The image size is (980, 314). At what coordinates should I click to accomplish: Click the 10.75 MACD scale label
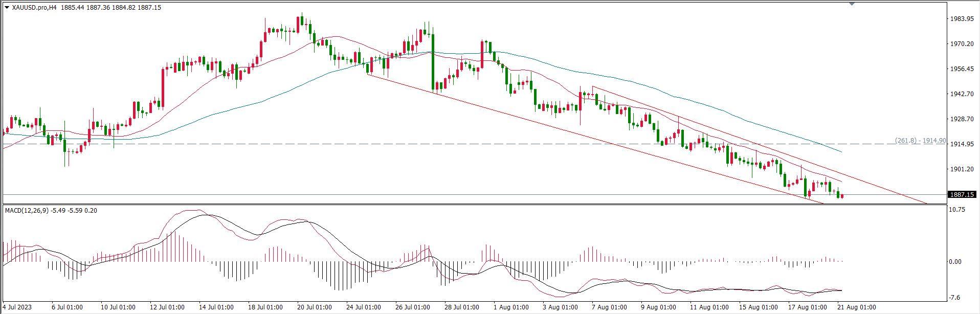tap(957, 210)
